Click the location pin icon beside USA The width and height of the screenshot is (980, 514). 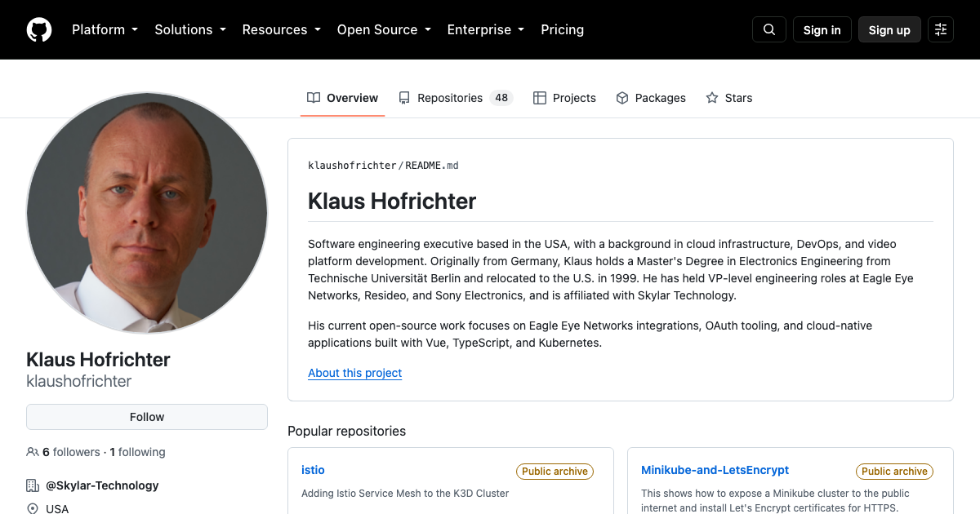click(33, 508)
